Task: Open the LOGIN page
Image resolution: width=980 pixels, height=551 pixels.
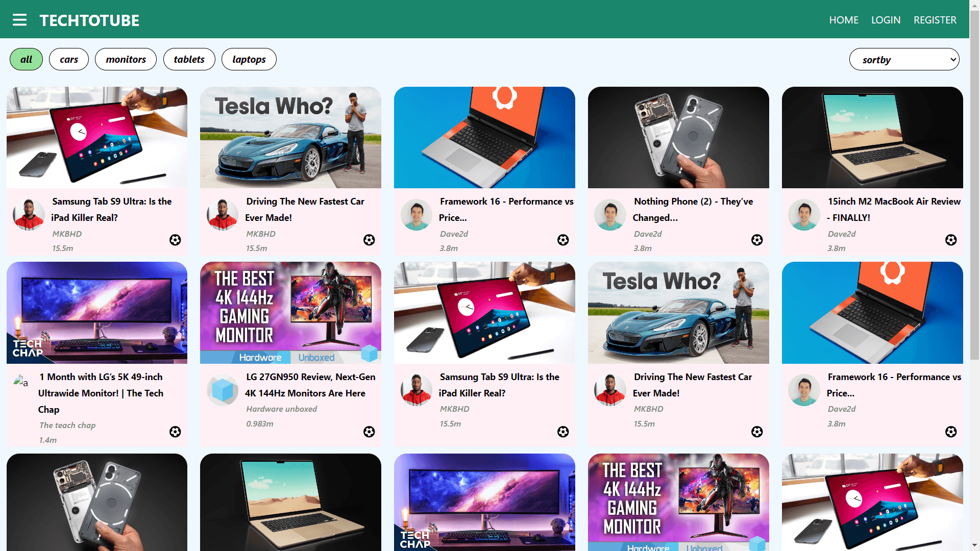Action: click(x=886, y=20)
